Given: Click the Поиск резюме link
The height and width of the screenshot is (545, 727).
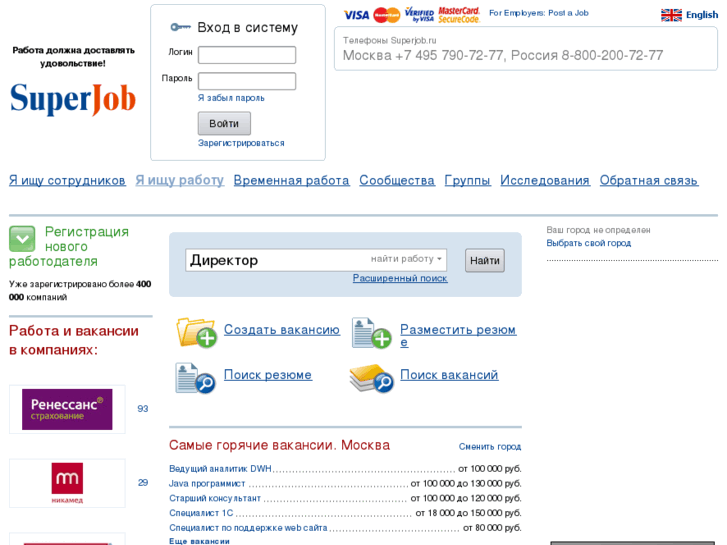Looking at the screenshot, I should tap(268, 374).
